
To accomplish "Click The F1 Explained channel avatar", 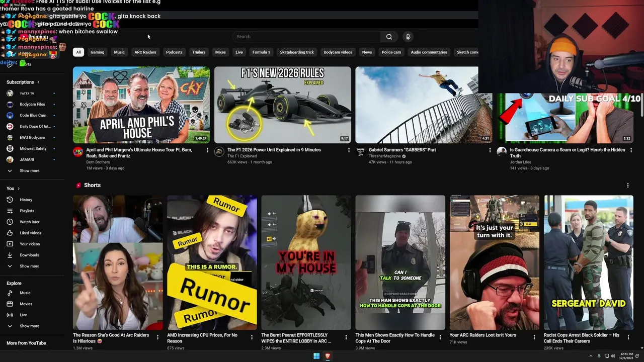I will click(x=219, y=152).
